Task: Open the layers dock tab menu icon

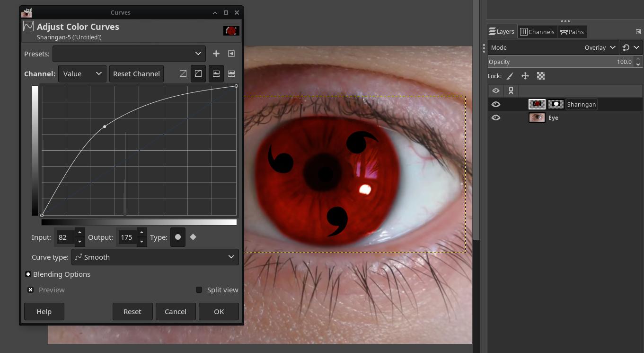Action: click(x=638, y=32)
